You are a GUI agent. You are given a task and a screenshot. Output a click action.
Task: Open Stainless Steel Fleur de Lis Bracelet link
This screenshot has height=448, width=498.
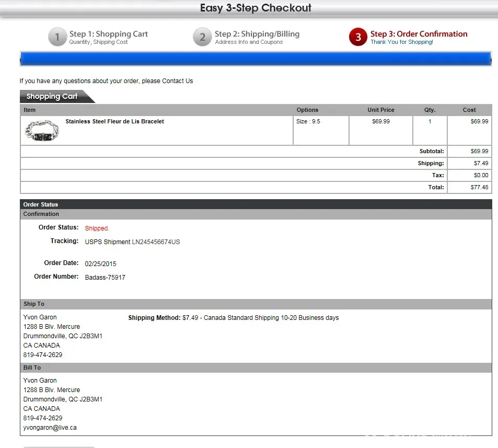(x=114, y=121)
